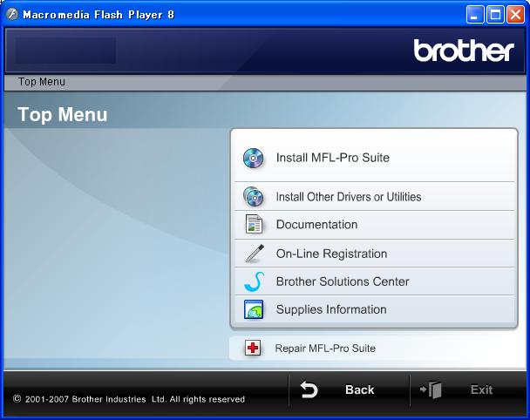Choose On-Line Registration

tap(375, 254)
